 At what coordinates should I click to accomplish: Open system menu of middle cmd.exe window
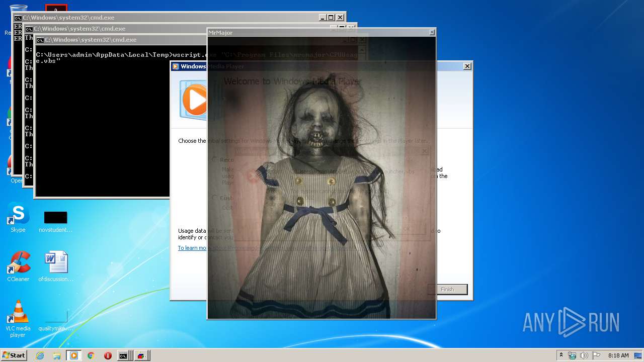[29, 29]
